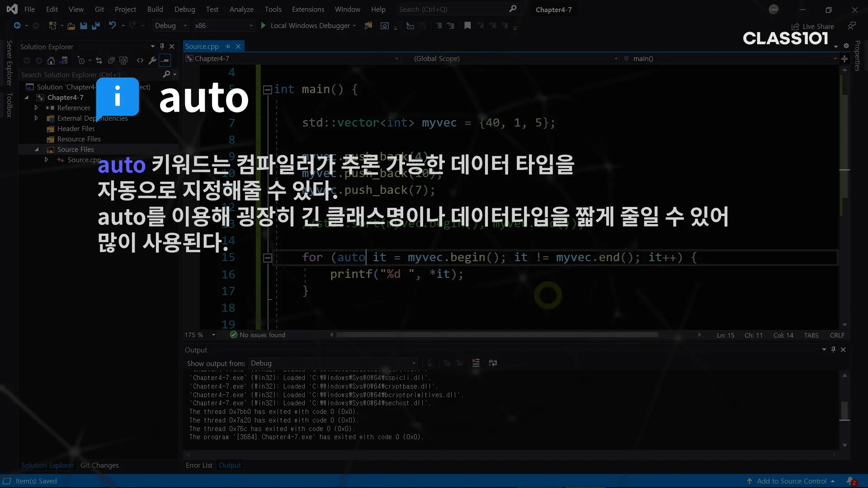Open the Build menu
The height and width of the screenshot is (488, 868).
pos(155,9)
